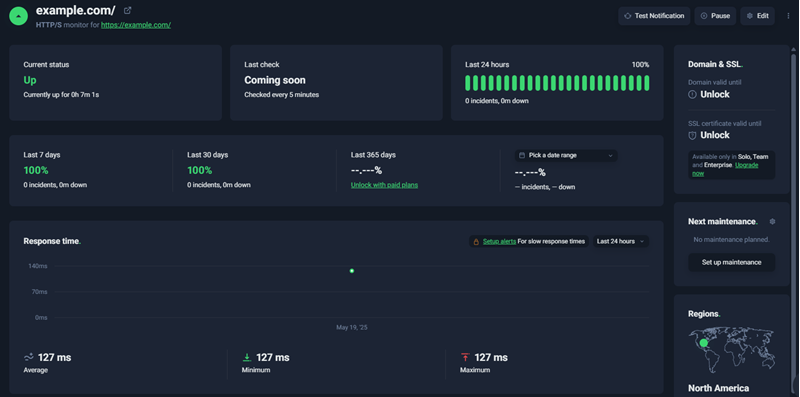
Task: Open Next maintenance gear settings
Action: pyautogui.click(x=772, y=221)
